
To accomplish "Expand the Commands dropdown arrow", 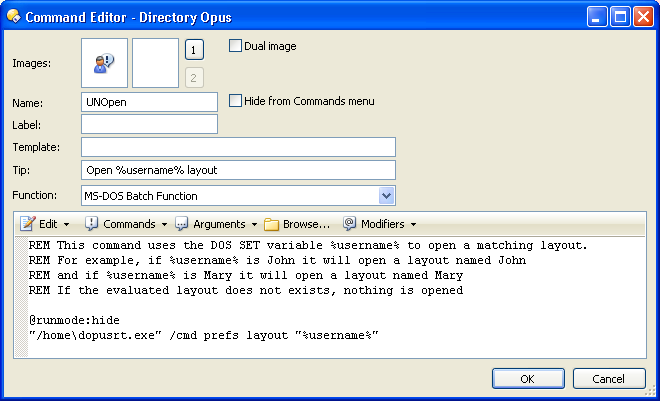I will click(164, 225).
